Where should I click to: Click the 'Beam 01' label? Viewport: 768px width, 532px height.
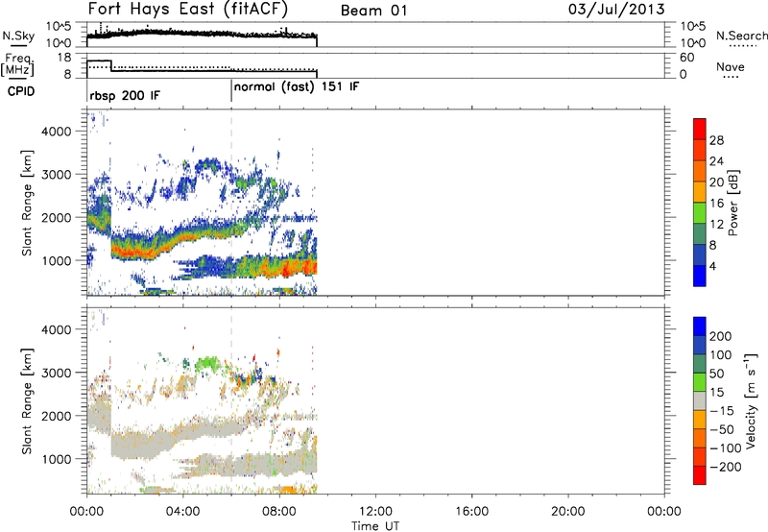pyautogui.click(x=373, y=11)
